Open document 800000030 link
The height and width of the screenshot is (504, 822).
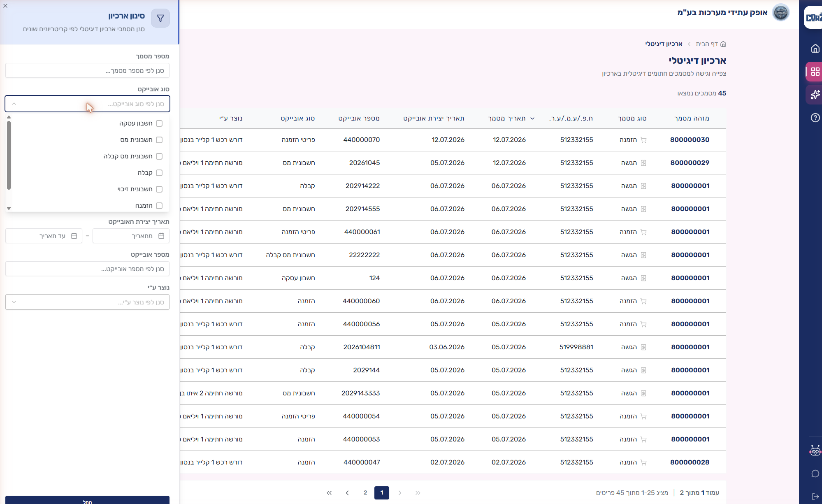pyautogui.click(x=690, y=140)
